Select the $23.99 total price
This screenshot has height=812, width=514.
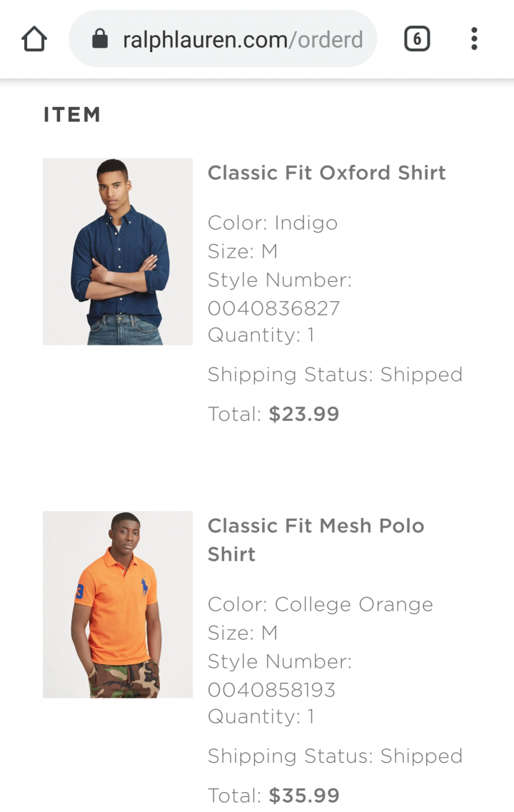tap(303, 415)
